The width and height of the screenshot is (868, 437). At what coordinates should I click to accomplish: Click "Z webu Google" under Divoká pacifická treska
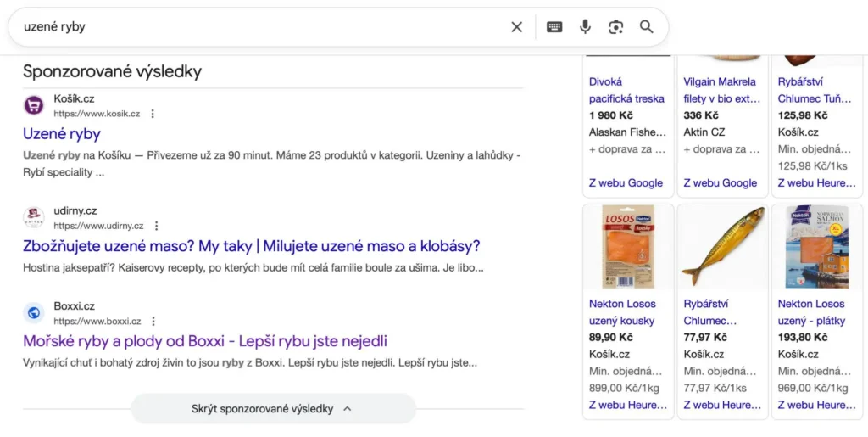(626, 183)
